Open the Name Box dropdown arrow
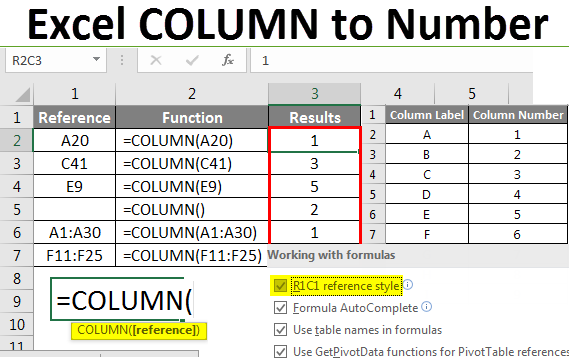The width and height of the screenshot is (569, 362). 96,59
